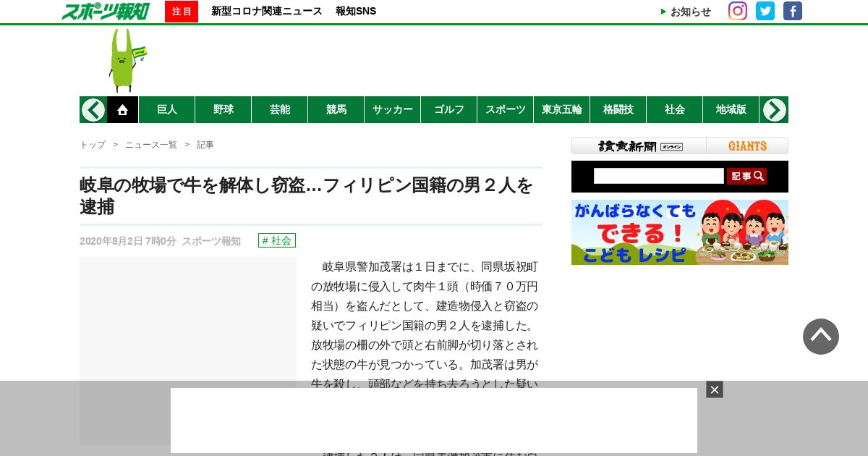Open the サッカー category tab

coord(393,110)
